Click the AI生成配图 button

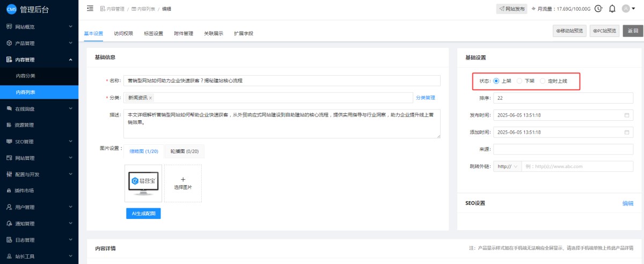pos(143,214)
